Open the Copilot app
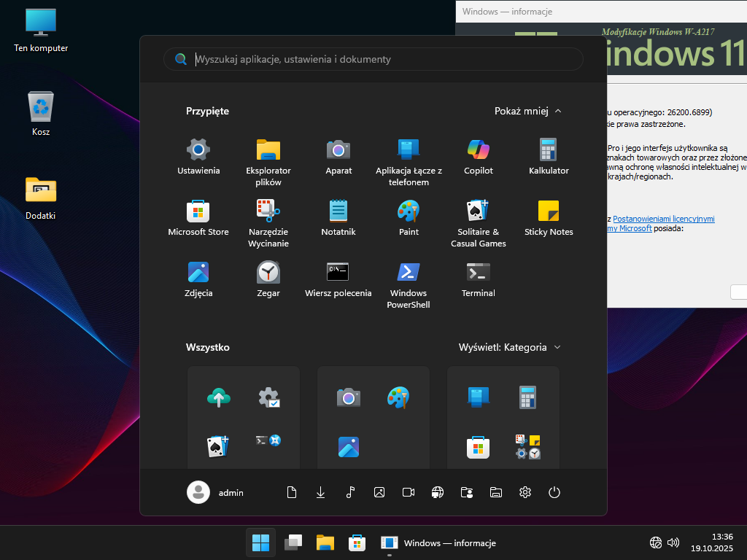This screenshot has width=747, height=560. [479, 157]
